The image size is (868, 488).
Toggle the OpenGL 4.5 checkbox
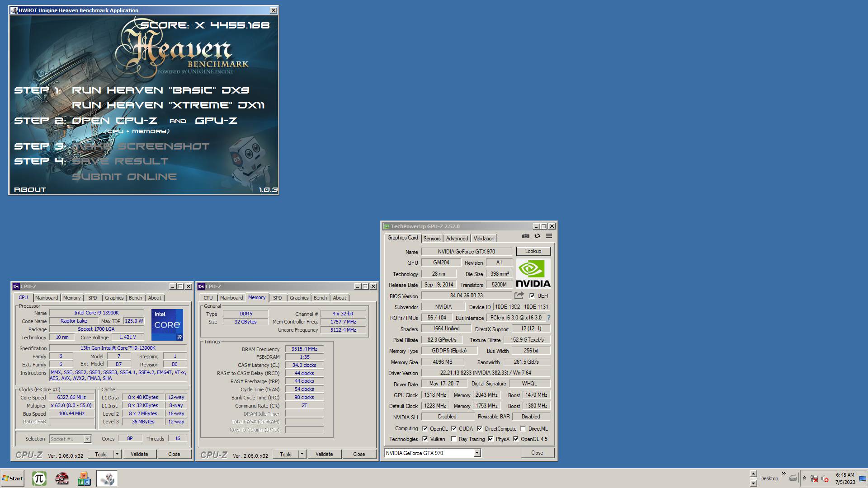click(516, 439)
